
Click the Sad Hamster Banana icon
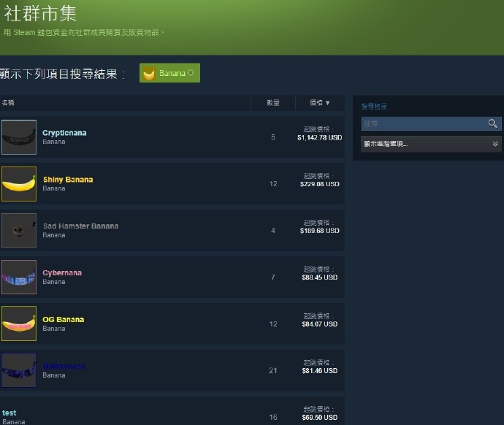(x=19, y=231)
